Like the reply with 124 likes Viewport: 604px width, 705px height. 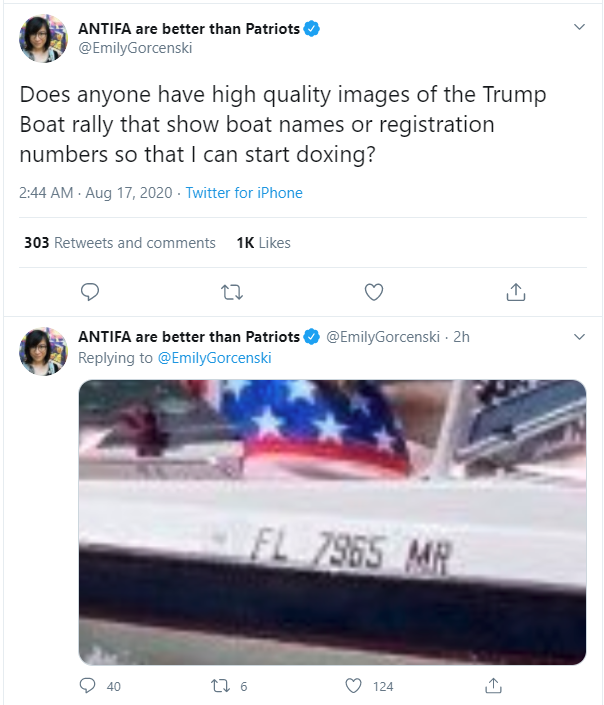click(353, 686)
